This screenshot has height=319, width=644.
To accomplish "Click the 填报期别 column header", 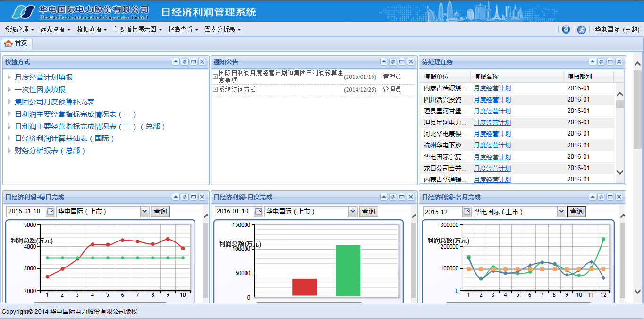I will 588,77.
